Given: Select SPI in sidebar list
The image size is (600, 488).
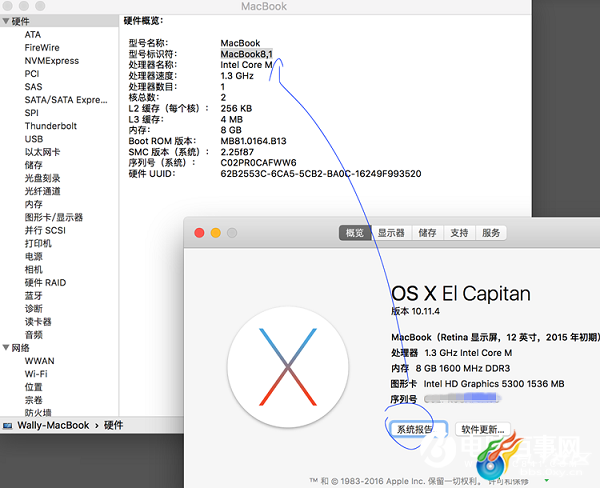Looking at the screenshot, I should coord(31,113).
